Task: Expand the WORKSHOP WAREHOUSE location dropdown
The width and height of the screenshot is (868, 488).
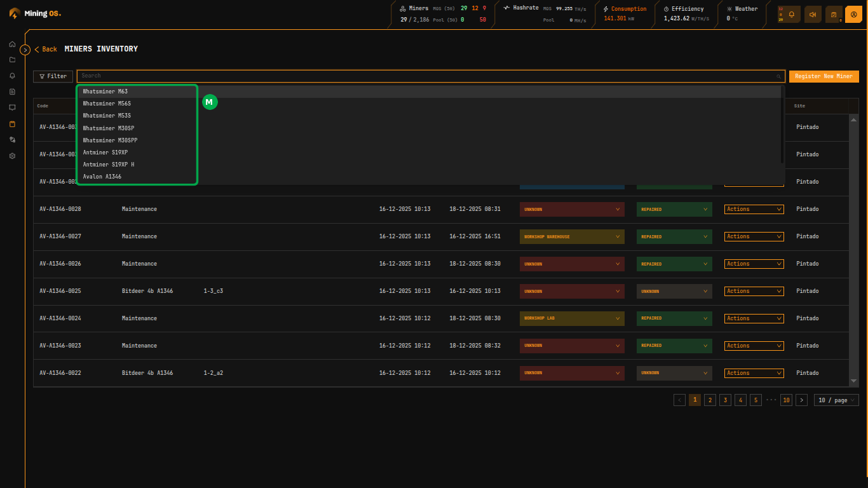Action: click(571, 237)
